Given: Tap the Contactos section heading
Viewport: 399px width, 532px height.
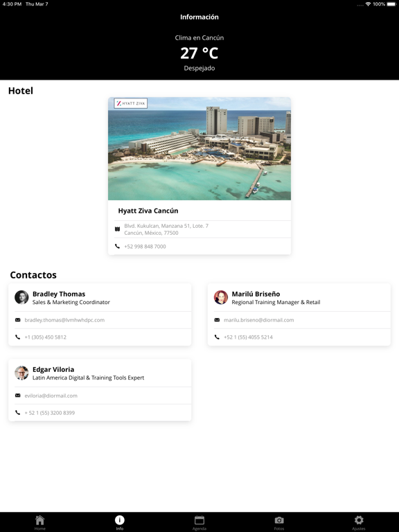Looking at the screenshot, I should pos(33,275).
